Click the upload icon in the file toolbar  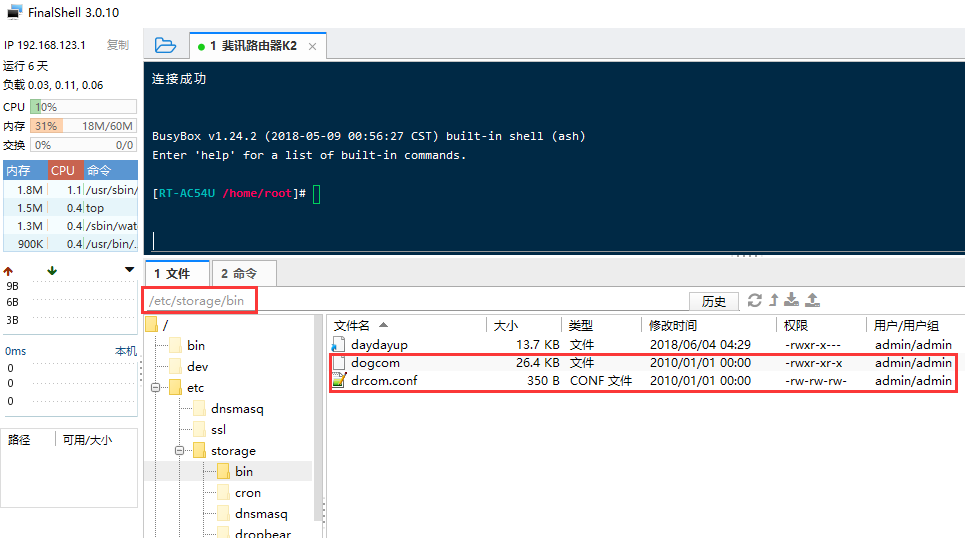[x=812, y=300]
